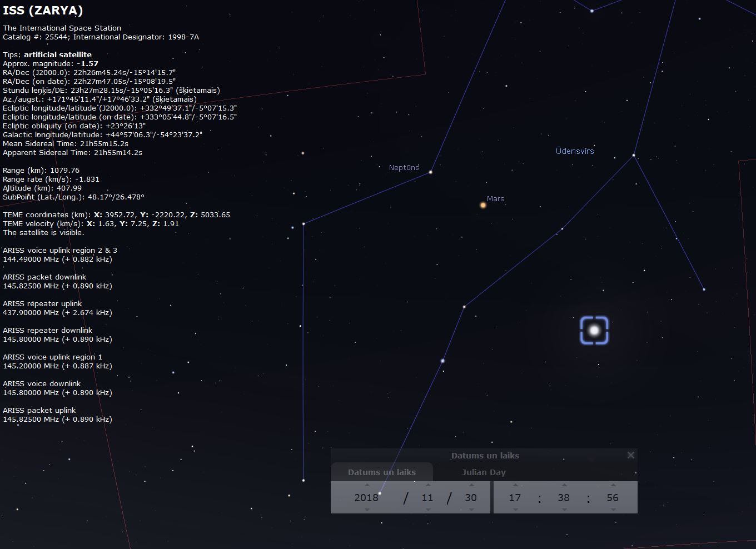Click the ISS (ZARYA) title text
Screen dimensions: 756x549
[43, 11]
